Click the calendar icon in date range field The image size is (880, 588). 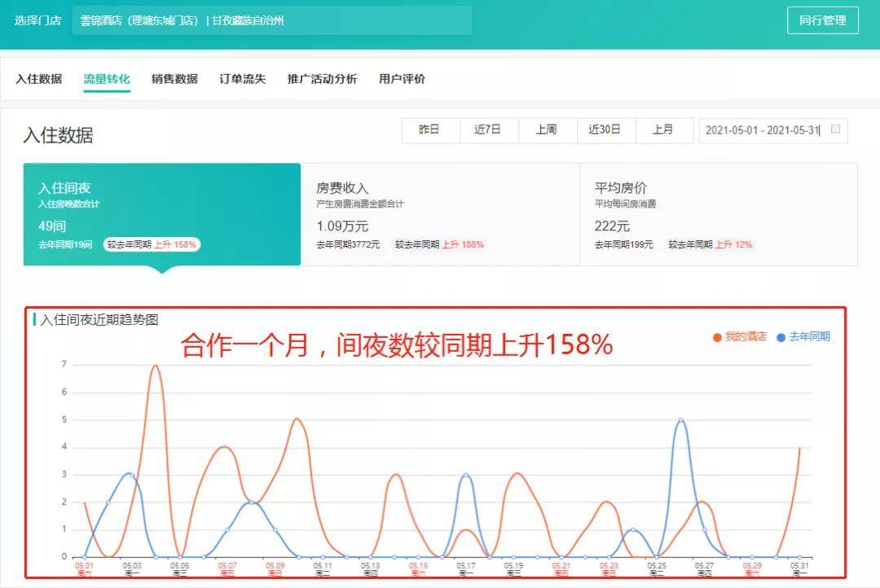click(835, 129)
